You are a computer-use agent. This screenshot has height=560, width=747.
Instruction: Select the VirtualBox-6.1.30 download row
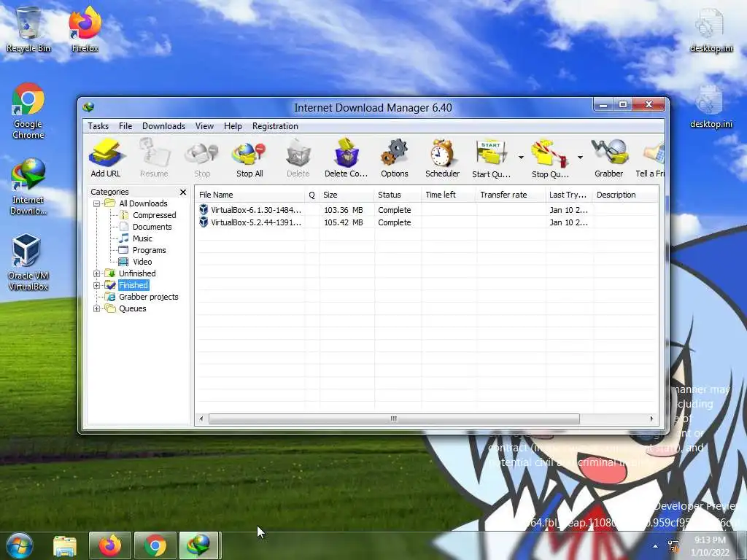point(427,210)
